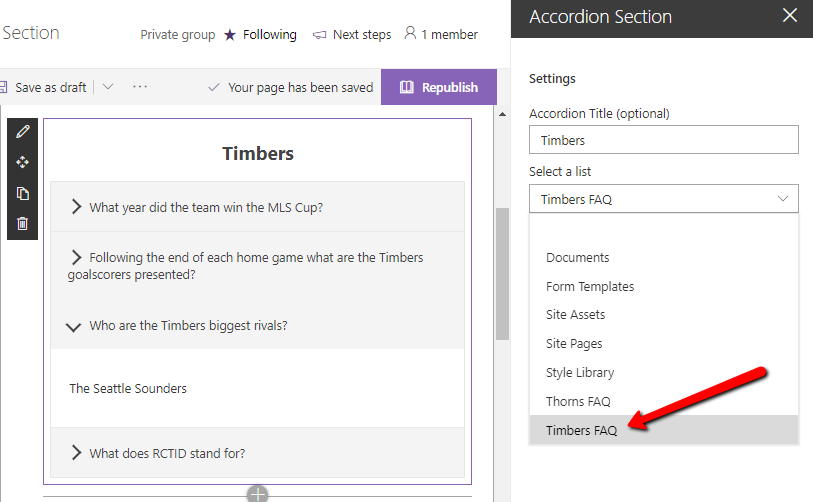Select Timbers FAQ from the list
The image size is (813, 502).
[664, 430]
